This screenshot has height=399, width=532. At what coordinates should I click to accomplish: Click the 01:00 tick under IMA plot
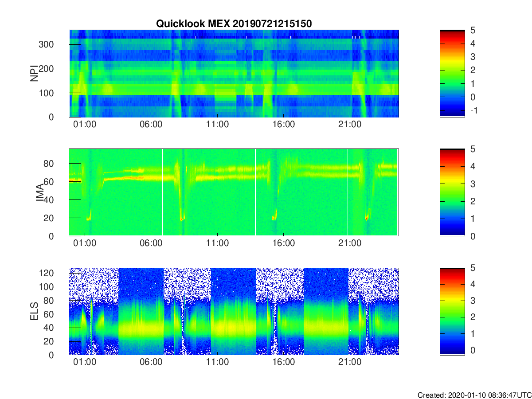click(85, 243)
